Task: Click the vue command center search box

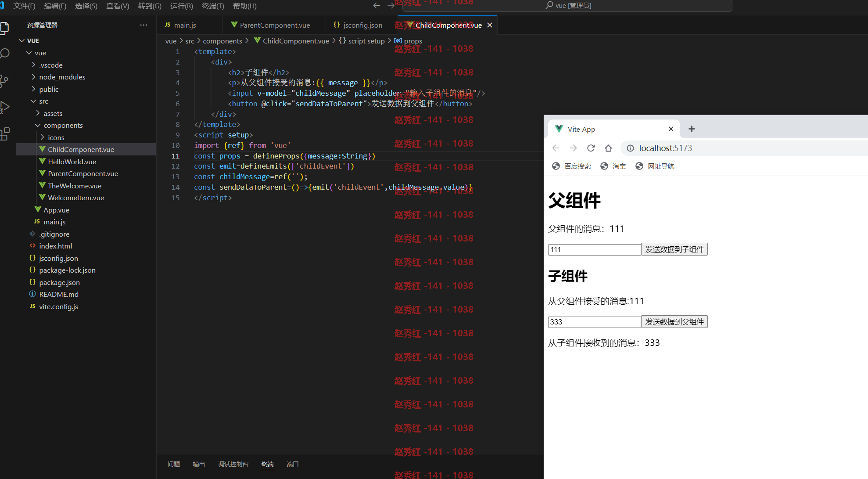Action: [567, 6]
